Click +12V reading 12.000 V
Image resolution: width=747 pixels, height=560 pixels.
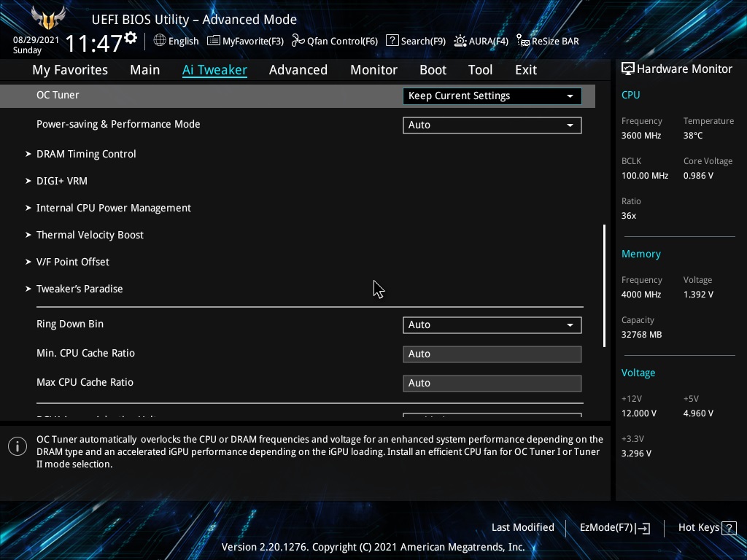pyautogui.click(x=639, y=413)
